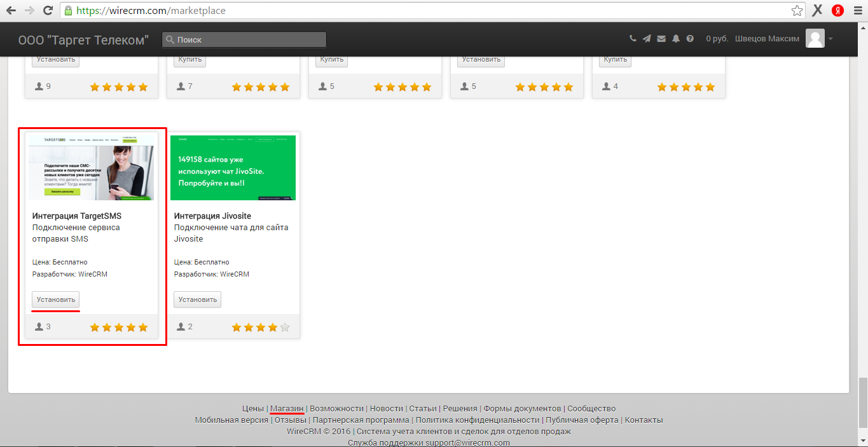
Task: Open the bell notifications icon
Action: 676,39
